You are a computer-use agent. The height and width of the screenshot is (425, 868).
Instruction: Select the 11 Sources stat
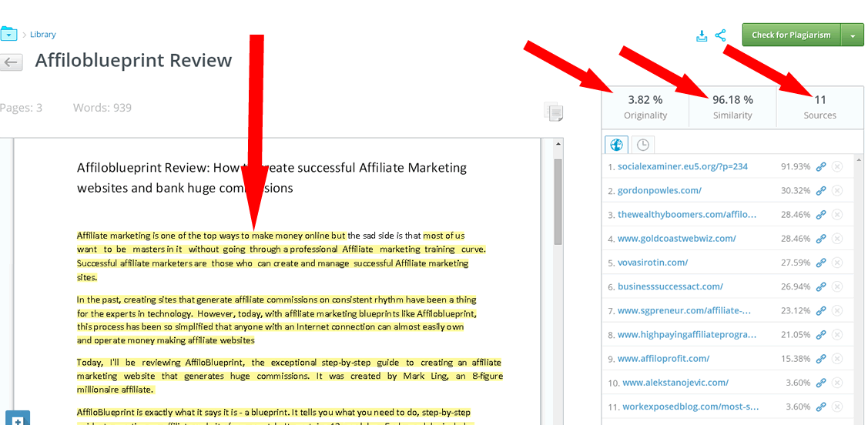tap(819, 107)
